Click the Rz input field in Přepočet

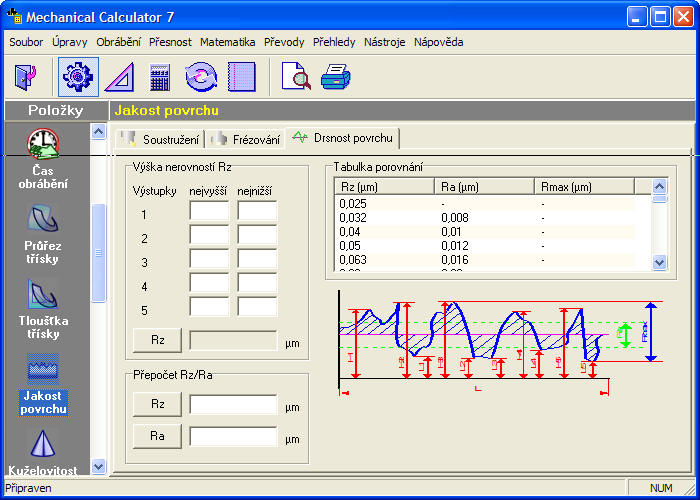pyautogui.click(x=233, y=404)
